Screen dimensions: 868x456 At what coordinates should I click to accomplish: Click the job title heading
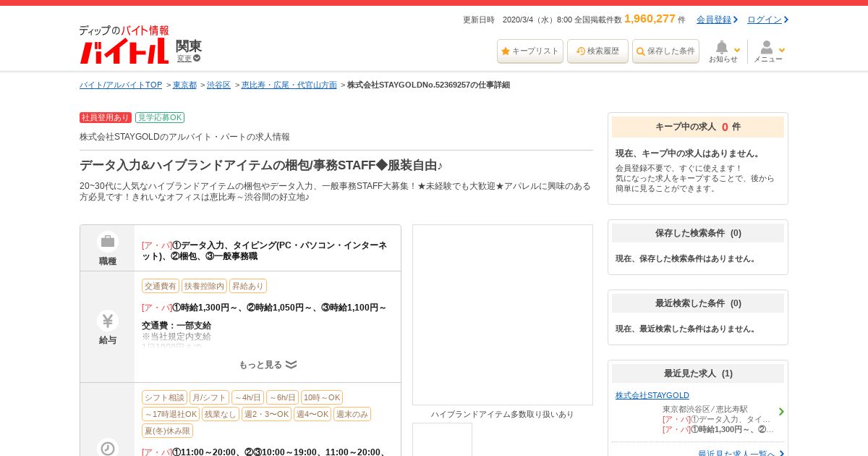pos(261,165)
